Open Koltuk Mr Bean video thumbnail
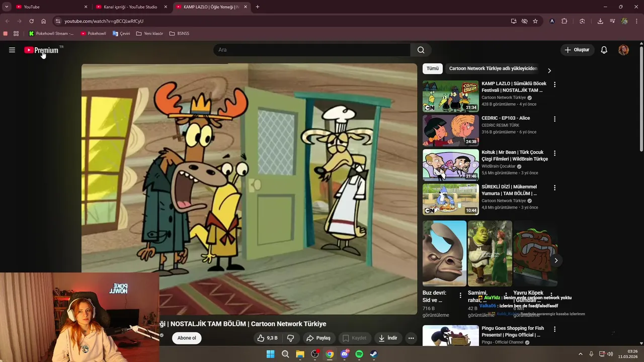This screenshot has width=644, height=362. click(x=451, y=164)
